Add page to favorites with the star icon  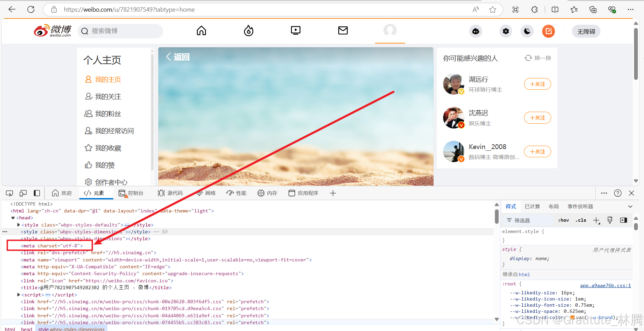(x=493, y=10)
